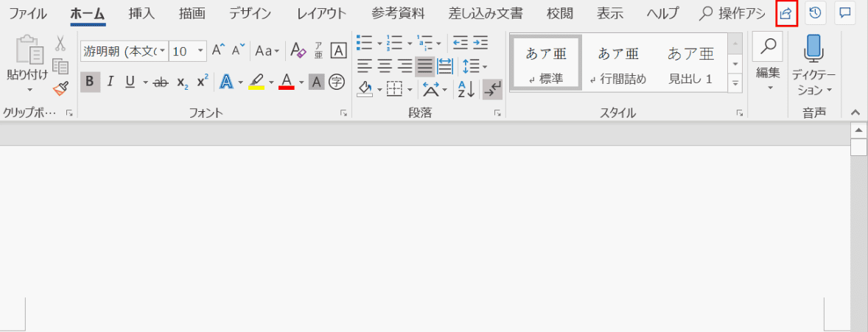Open the 差し込み文書 tab
This screenshot has height=332, width=868.
[x=486, y=14]
